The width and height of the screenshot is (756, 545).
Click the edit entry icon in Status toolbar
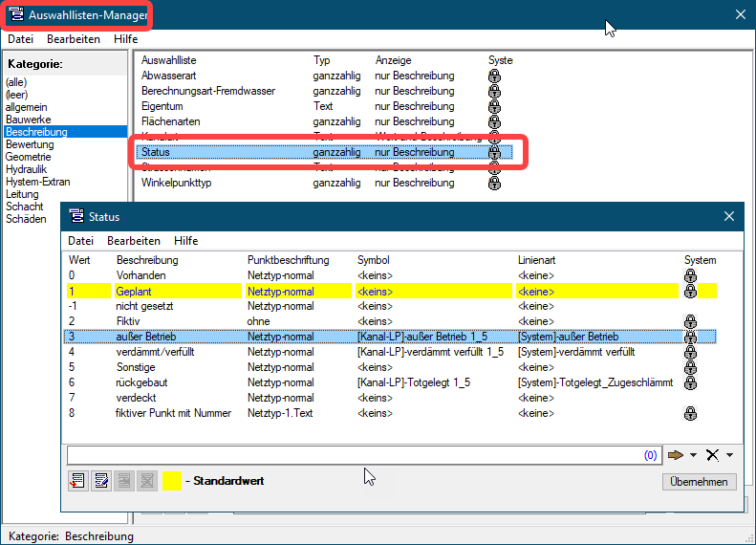(100, 481)
